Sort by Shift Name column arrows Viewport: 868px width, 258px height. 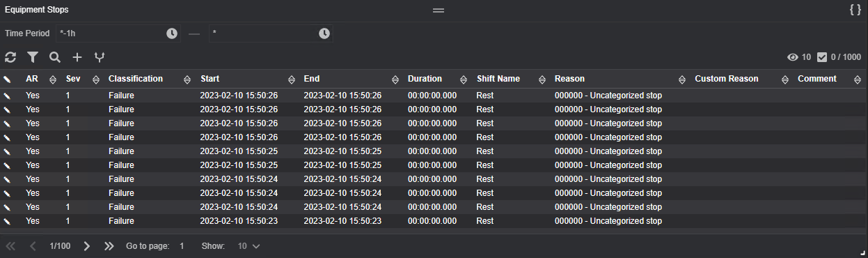point(542,79)
